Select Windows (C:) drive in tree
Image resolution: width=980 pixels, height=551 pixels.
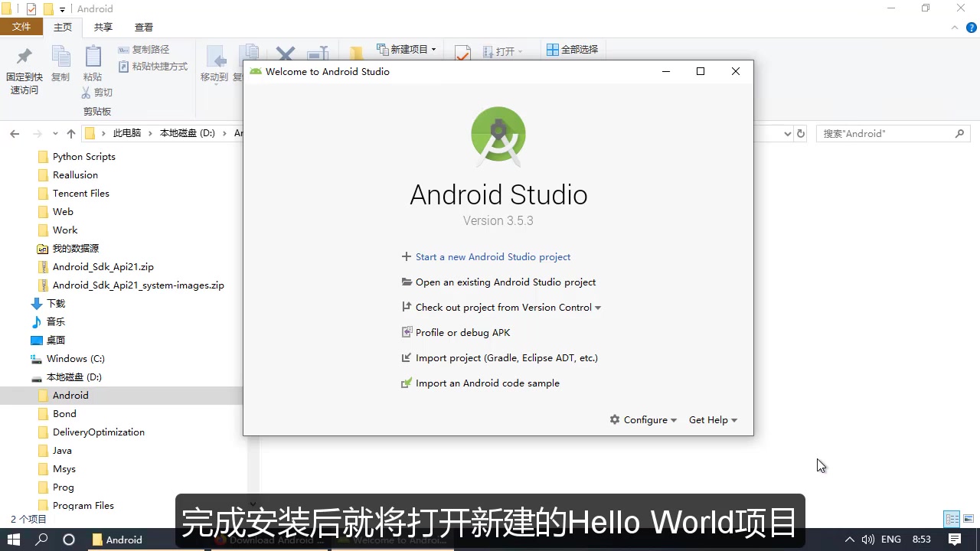pyautogui.click(x=76, y=359)
